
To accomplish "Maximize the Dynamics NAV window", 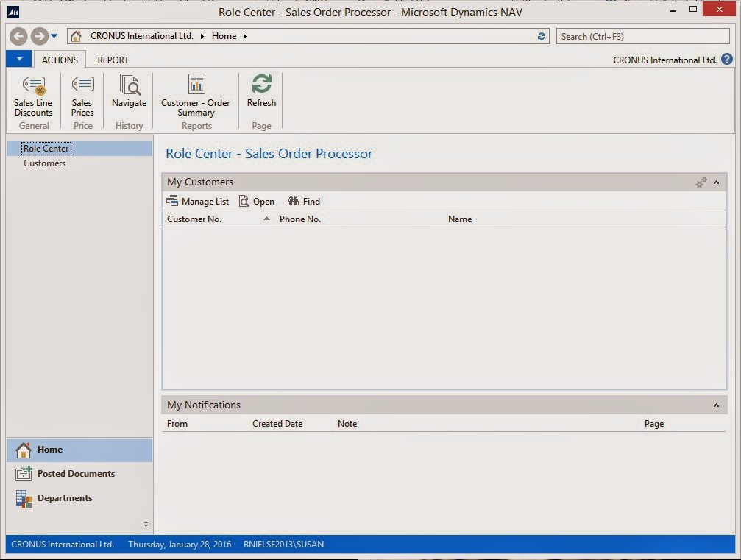I will click(x=692, y=9).
